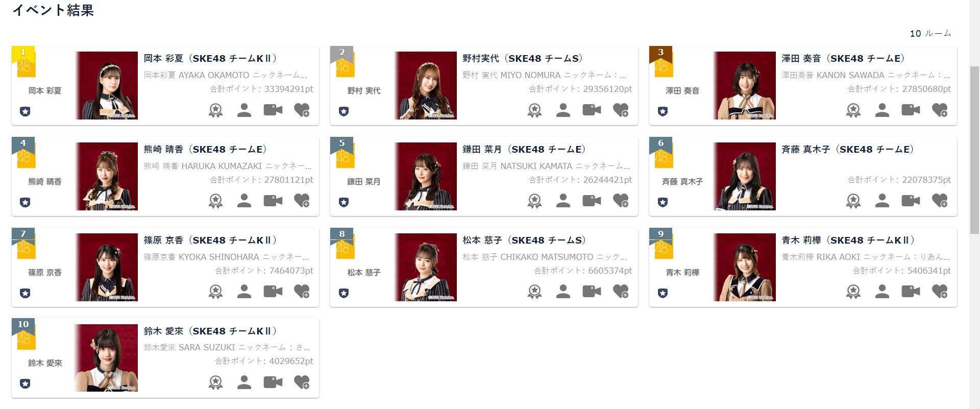Open award ribbon icon for 熊崎 晴香

[x=215, y=201]
